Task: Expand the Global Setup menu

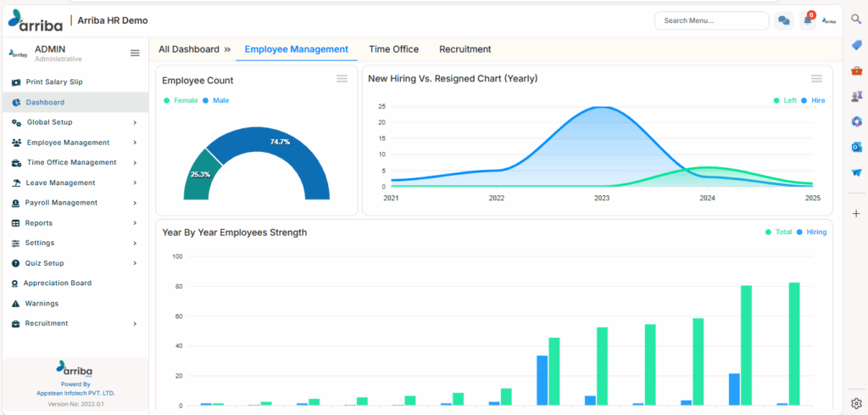Action: 75,122
